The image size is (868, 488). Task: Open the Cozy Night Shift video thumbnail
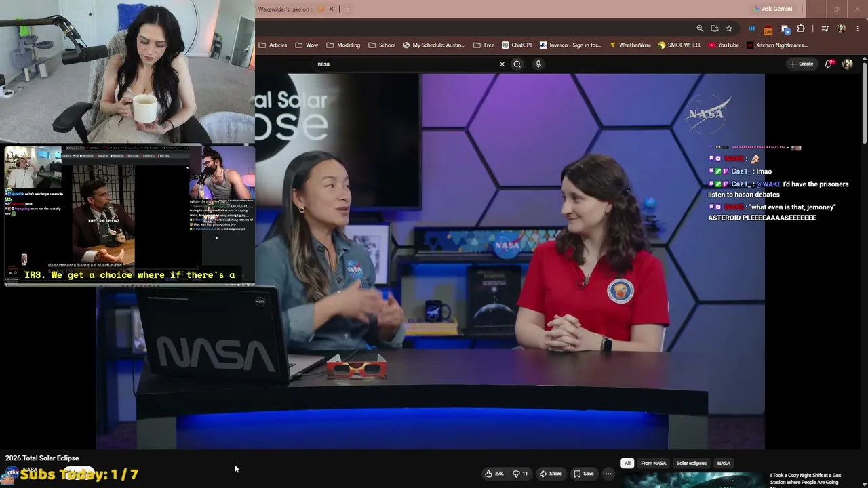pyautogui.click(x=693, y=480)
